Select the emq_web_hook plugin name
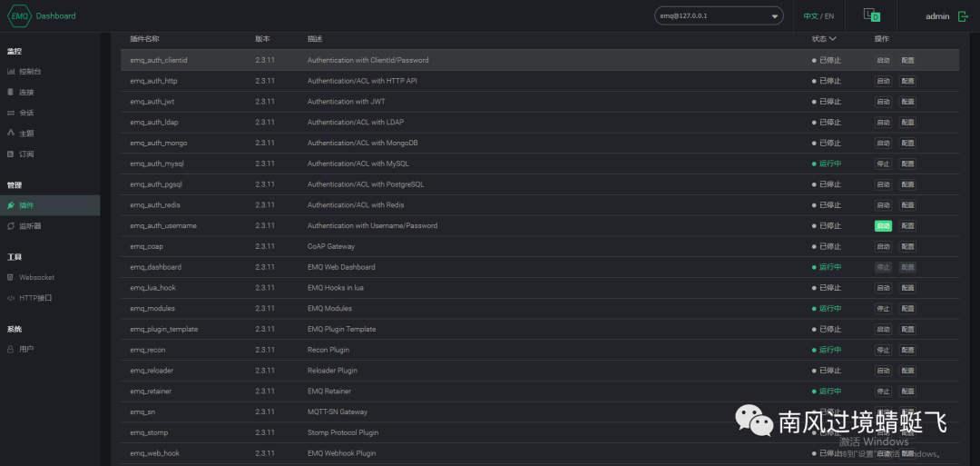 click(155, 453)
